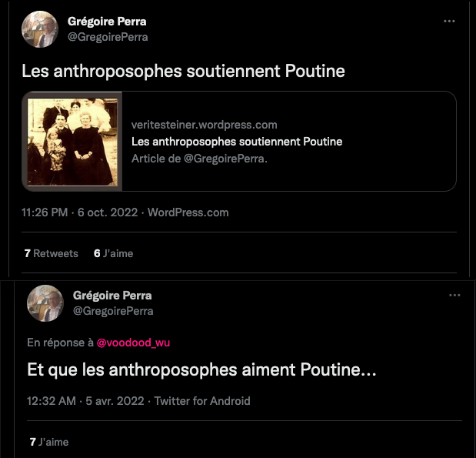The image size is (476, 458).
Task: Open more options on the Poutine soutiennent tweet
Action: point(449,22)
